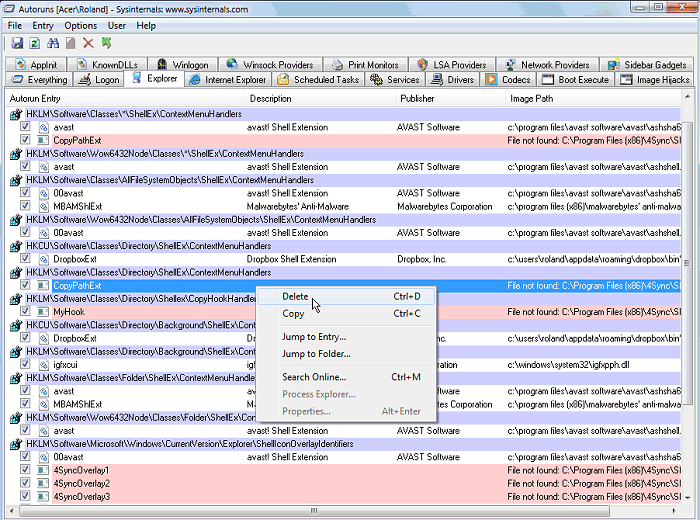Click the MBAMShlExt entry file icon
This screenshot has height=520, width=700.
[43, 207]
